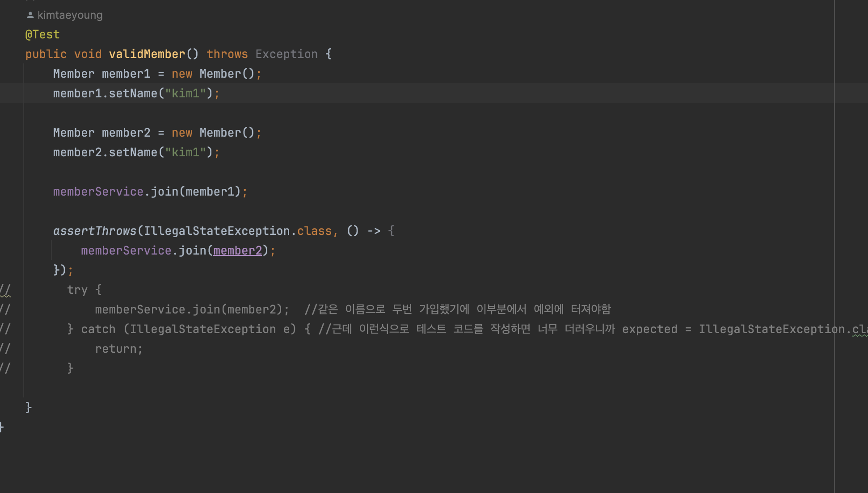868x493 pixels.
Task: Click the commented-out try keyword
Action: 77,290
